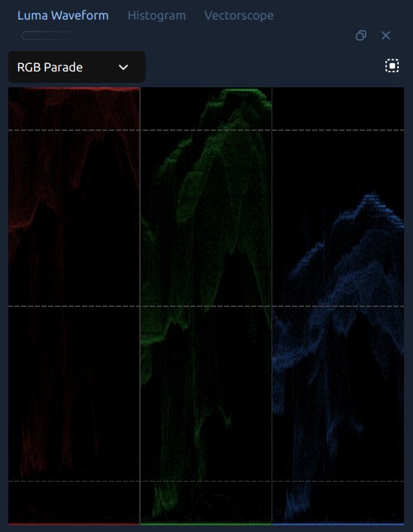Click the tab strip scrollbar
Image resolution: width=413 pixels, height=532 pixels.
click(x=50, y=35)
